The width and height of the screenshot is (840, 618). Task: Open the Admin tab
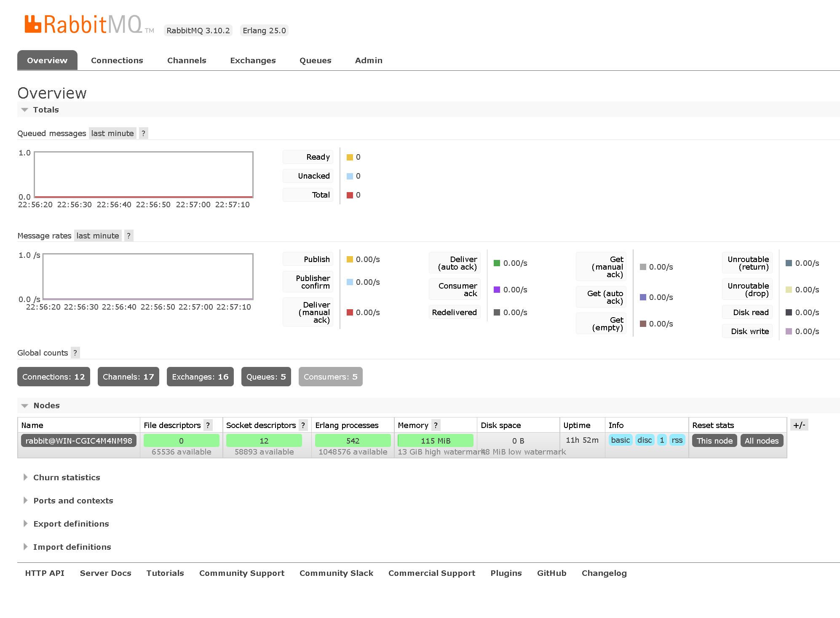point(368,61)
